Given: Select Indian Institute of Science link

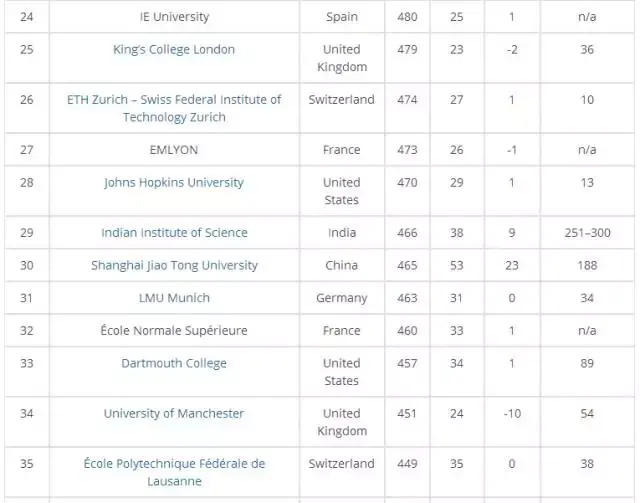Looking at the screenshot, I should pos(174,233).
